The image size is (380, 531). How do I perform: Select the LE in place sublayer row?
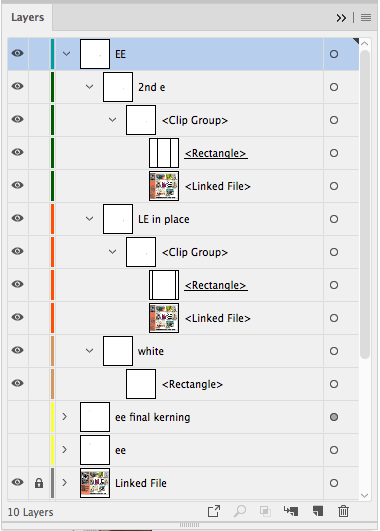coord(183,219)
